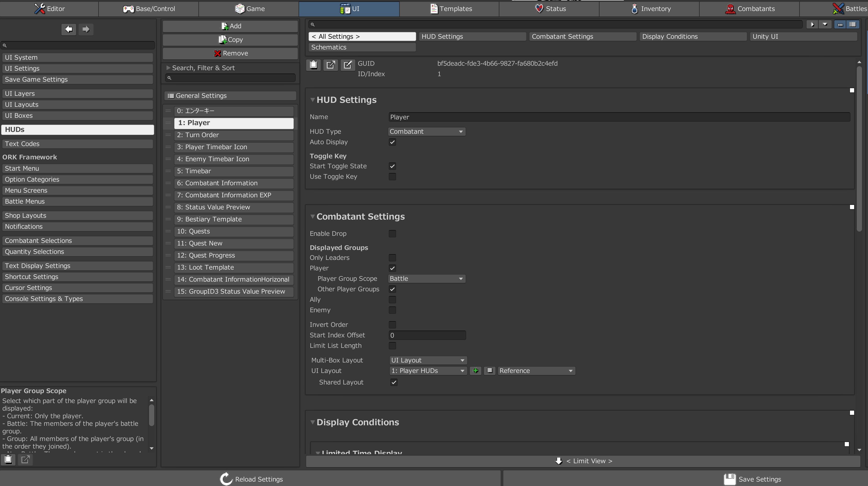The height and width of the screenshot is (486, 868).
Task: Open the Display Conditions settings tab
Action: 693,36
